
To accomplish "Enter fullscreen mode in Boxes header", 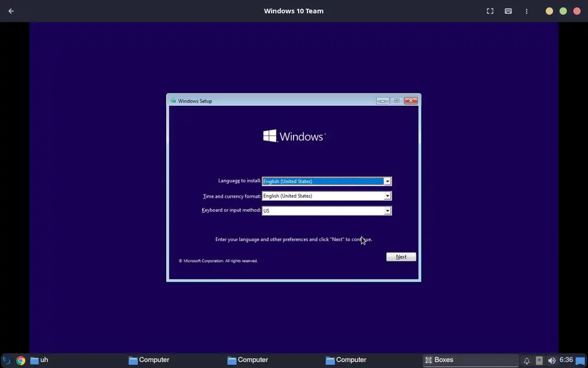I will coord(490,11).
